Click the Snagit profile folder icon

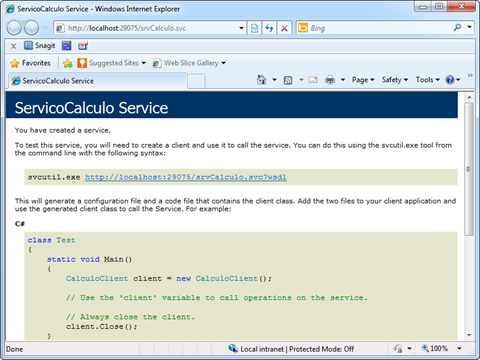click(x=83, y=46)
